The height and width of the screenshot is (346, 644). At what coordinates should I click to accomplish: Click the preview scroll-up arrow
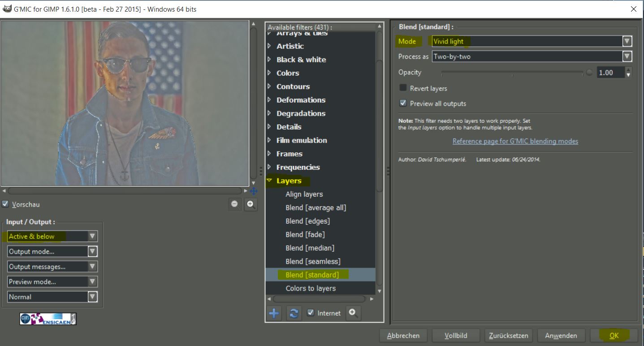[254, 24]
